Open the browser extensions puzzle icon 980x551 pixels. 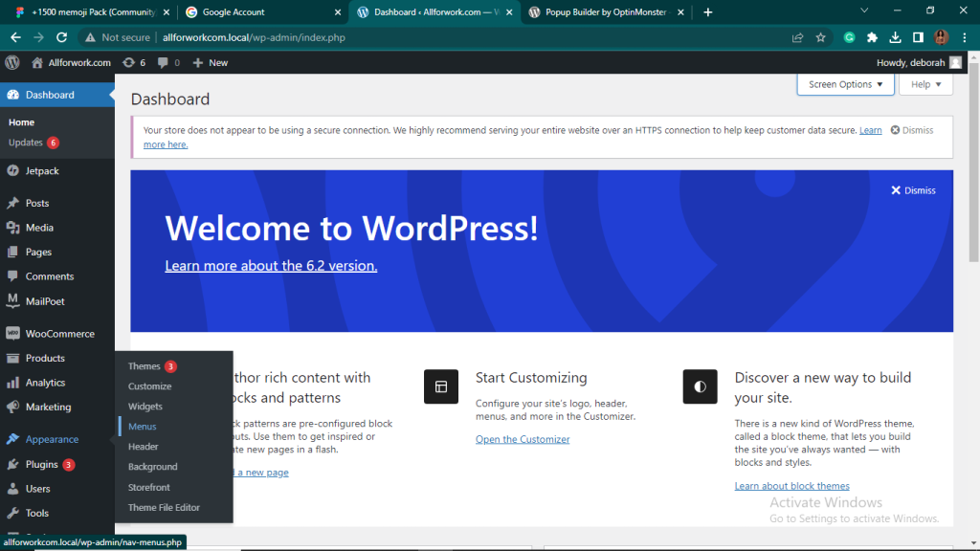872,37
